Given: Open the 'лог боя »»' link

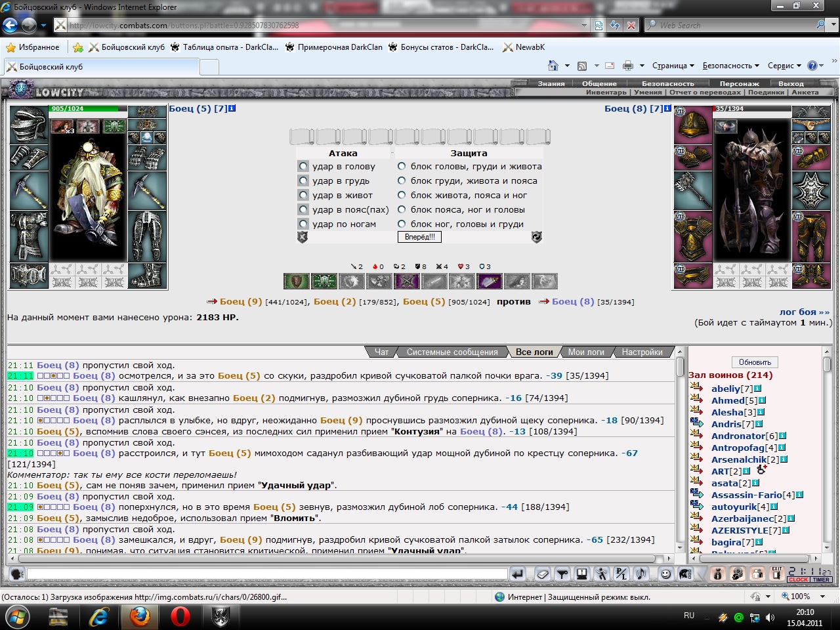Looking at the screenshot, I should click(804, 312).
